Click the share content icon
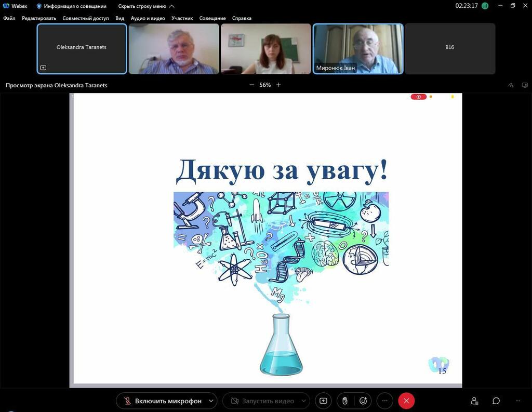The height and width of the screenshot is (412, 532). 323,401
